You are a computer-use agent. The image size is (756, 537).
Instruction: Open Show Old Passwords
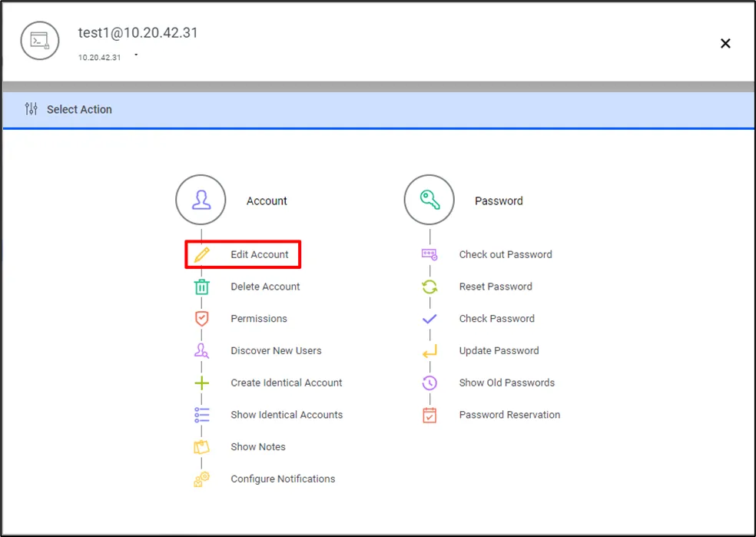click(x=507, y=383)
